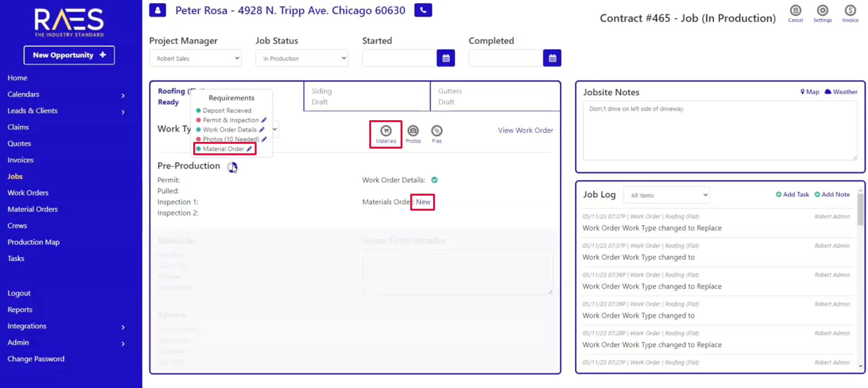This screenshot has width=868, height=388.
Task: Click the phone call icon beside address
Action: pos(423,10)
